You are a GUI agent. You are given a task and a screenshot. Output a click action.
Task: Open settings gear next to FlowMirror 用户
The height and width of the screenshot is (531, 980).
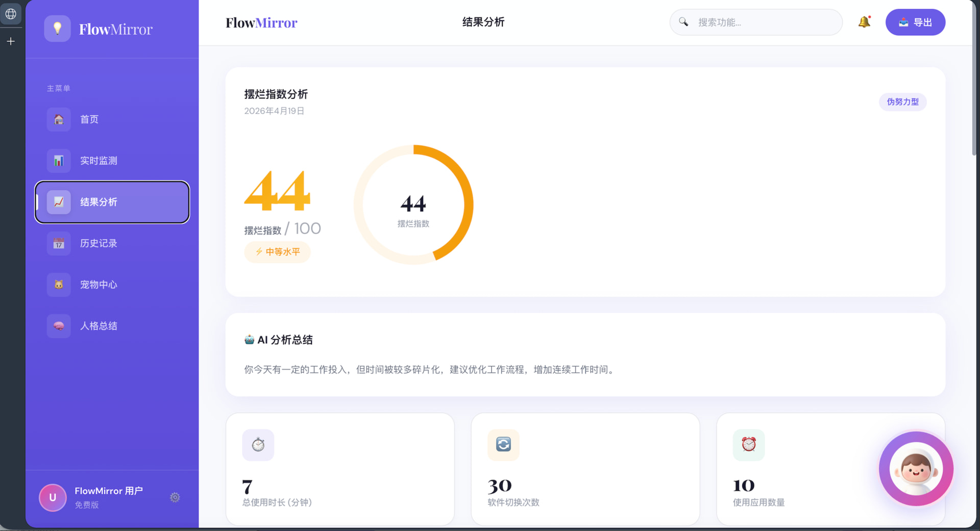pyautogui.click(x=175, y=497)
